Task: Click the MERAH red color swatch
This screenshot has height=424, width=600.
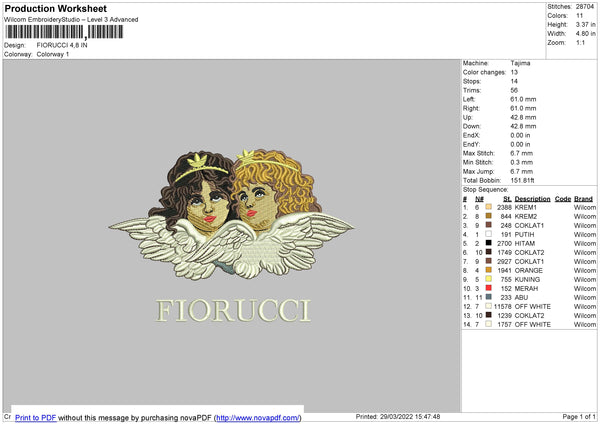Action: point(488,288)
